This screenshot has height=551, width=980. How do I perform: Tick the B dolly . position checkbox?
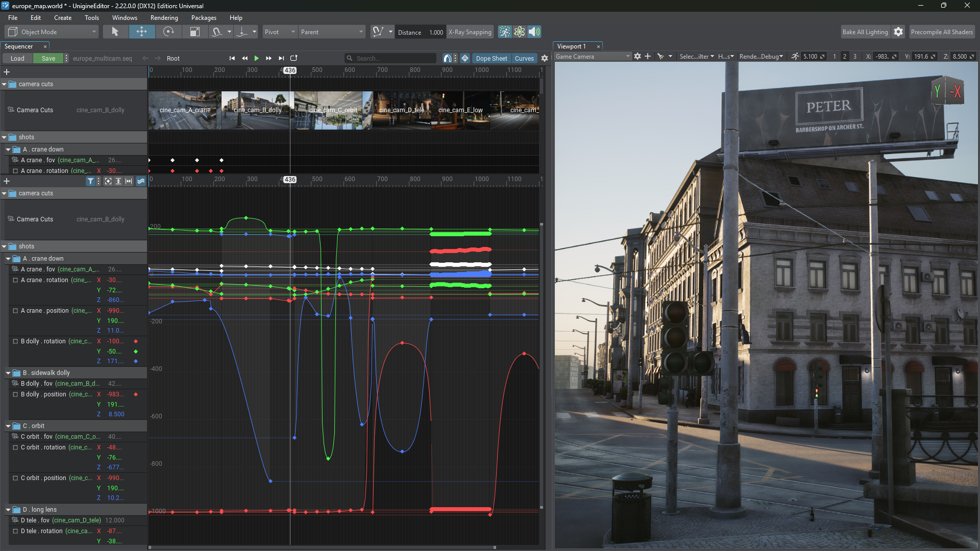pos(15,394)
